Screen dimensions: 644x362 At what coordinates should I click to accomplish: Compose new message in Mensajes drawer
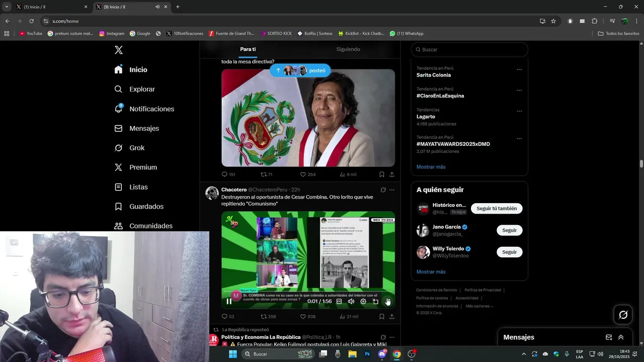(609, 337)
